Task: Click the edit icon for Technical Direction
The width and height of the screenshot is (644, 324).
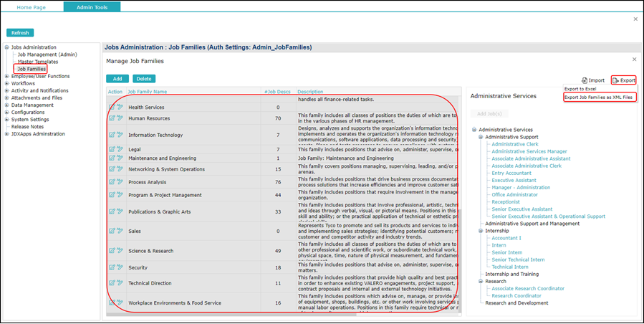Action: pyautogui.click(x=112, y=284)
